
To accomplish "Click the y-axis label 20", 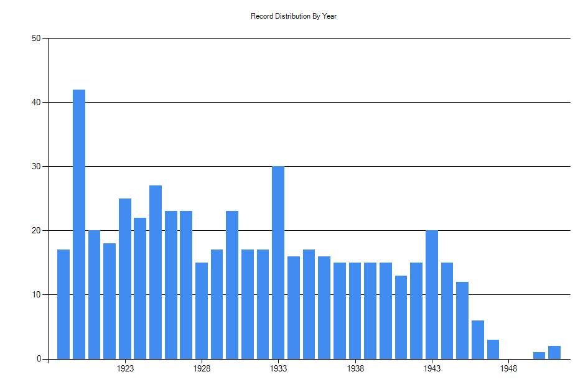I will coord(36,231).
